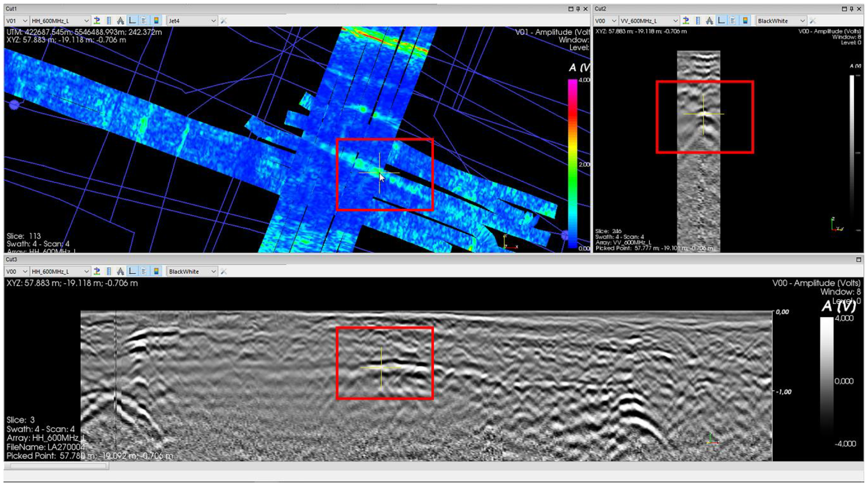The image size is (868, 487).
Task: Click the 'Picked Point' readout in Cut3
Action: pos(90,456)
